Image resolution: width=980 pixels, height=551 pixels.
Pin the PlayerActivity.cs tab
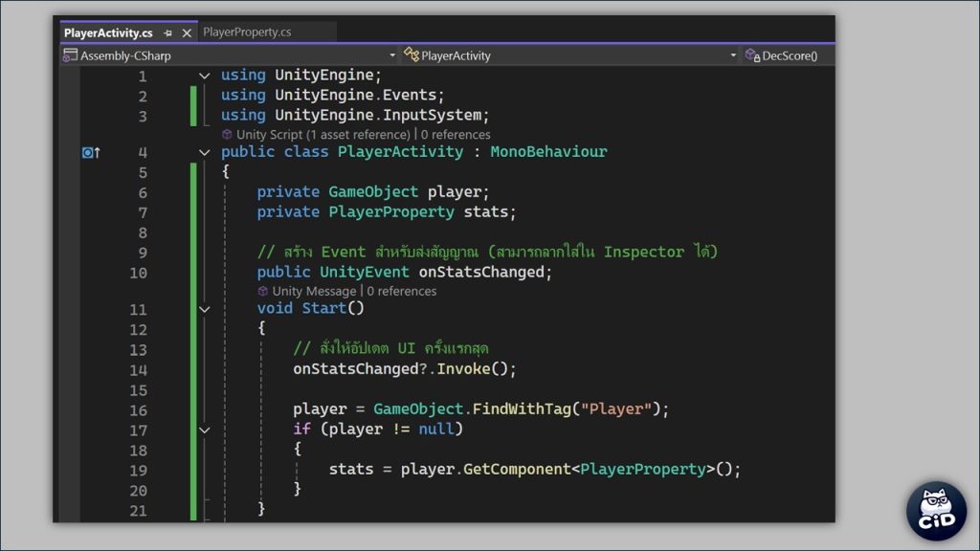tap(168, 33)
